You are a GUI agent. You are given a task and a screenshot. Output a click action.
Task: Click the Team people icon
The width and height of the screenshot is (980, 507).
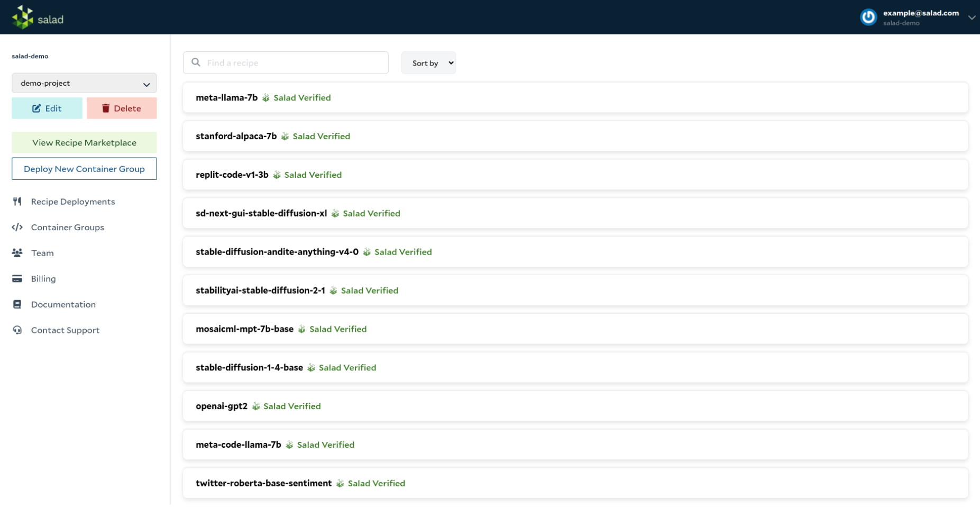pyautogui.click(x=17, y=253)
